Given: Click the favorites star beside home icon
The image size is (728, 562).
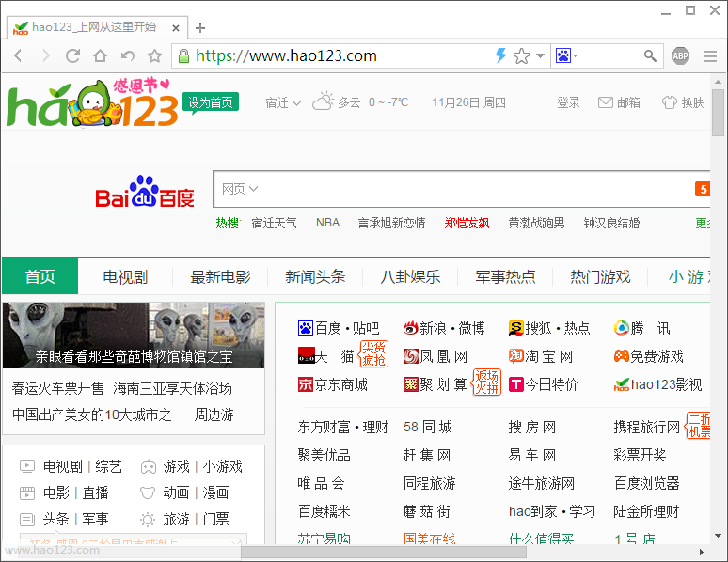Looking at the screenshot, I should click(154, 55).
